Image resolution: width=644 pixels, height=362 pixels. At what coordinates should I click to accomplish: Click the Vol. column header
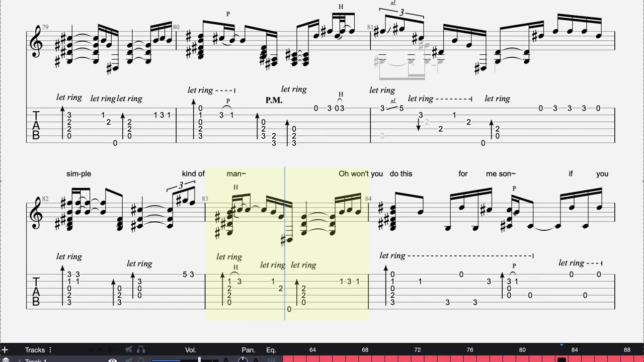pos(191,350)
